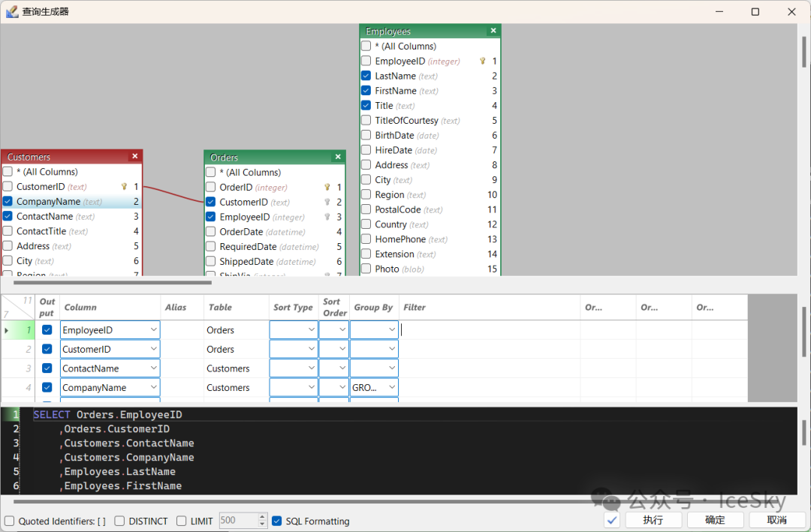Uncheck the Output box for the ContactName row
The height and width of the screenshot is (532, 811).
pos(47,368)
